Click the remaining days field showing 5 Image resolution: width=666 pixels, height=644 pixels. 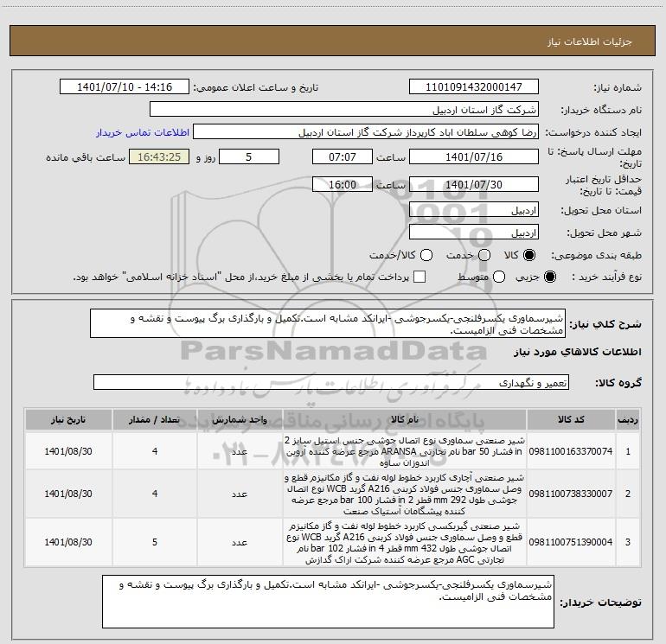[x=249, y=156]
